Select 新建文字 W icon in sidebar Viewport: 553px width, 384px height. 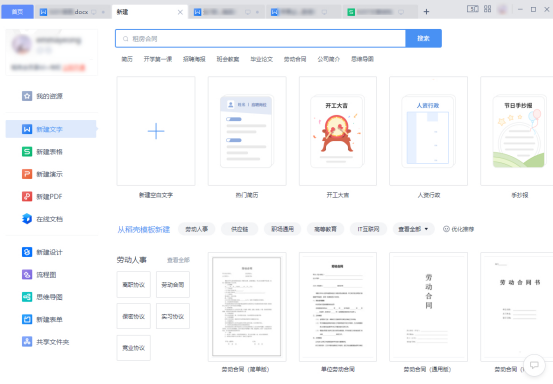pos(27,129)
